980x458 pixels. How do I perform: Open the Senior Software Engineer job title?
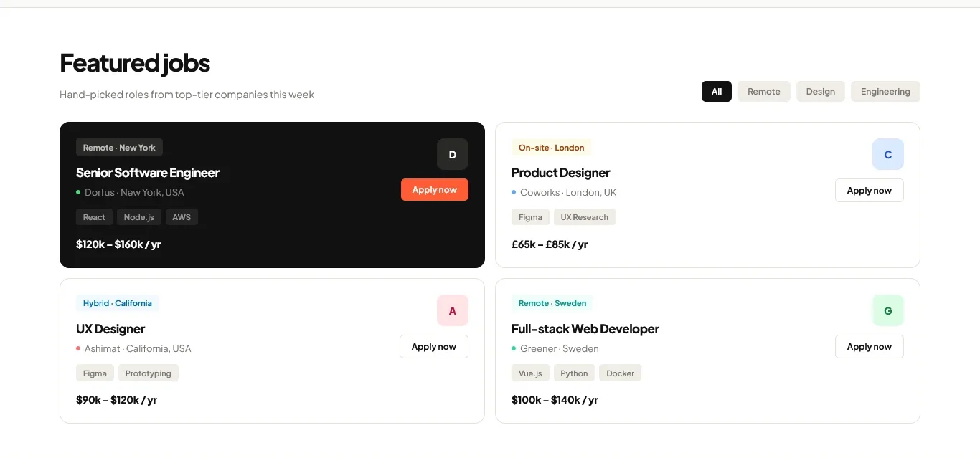(x=148, y=173)
